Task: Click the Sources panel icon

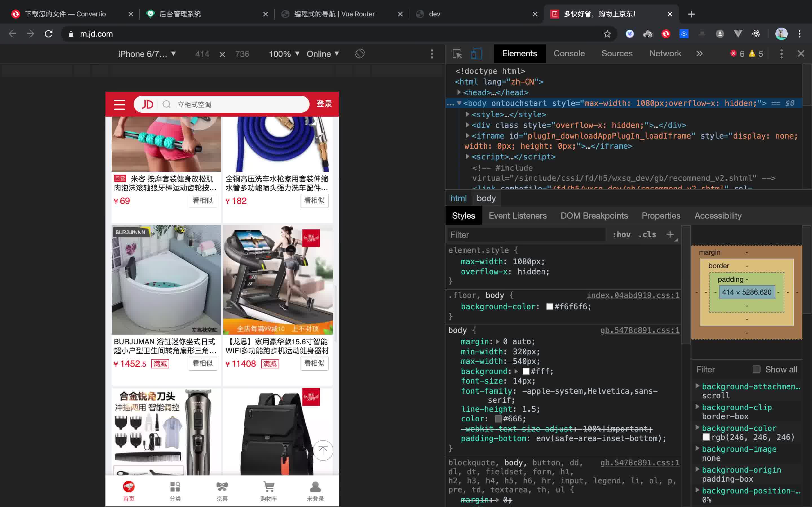Action: [x=616, y=53]
